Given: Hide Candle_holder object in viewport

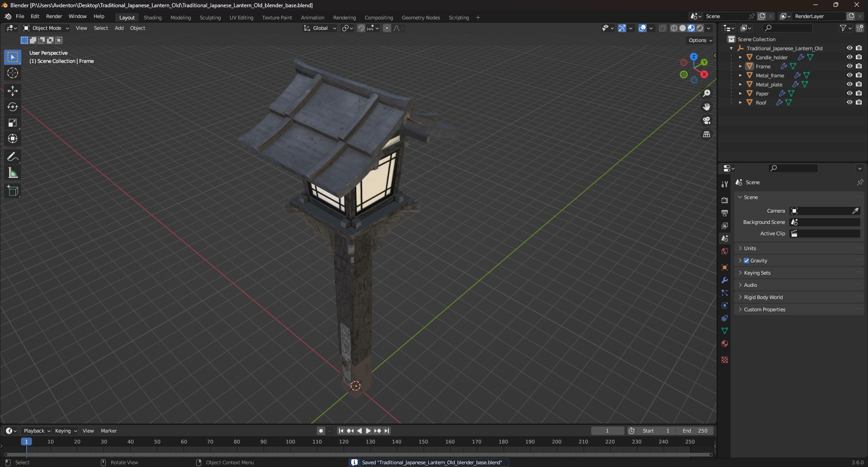Looking at the screenshot, I should click(x=849, y=57).
